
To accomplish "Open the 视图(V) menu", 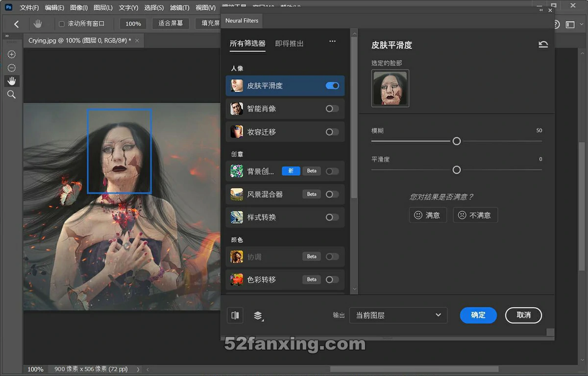I will pos(205,7).
